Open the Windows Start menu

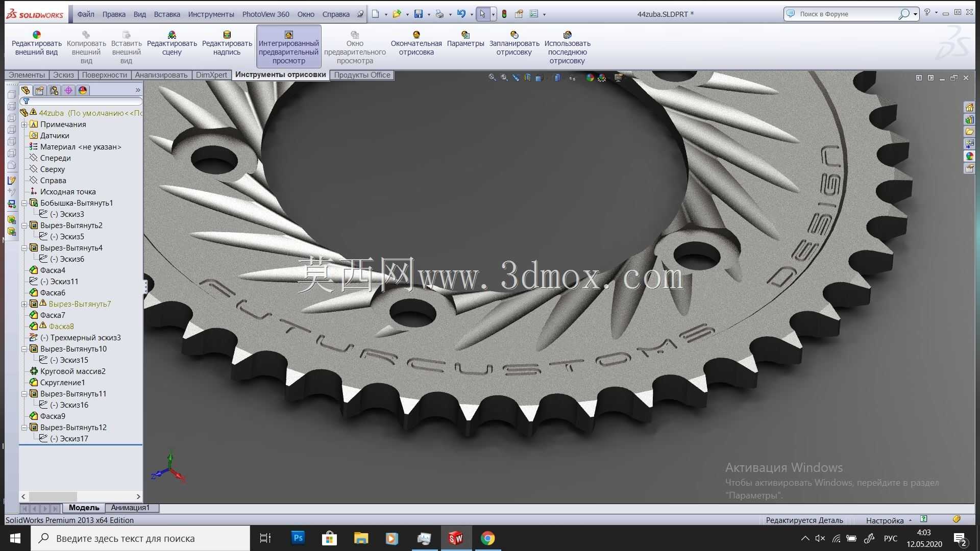[15, 538]
